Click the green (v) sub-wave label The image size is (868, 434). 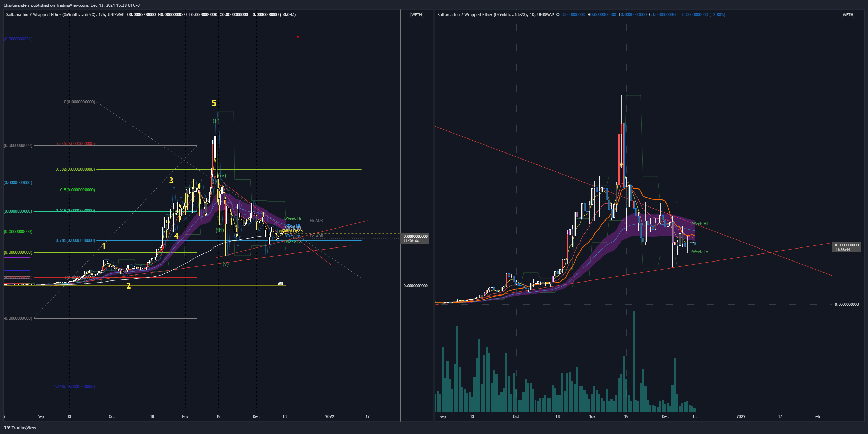(225, 264)
